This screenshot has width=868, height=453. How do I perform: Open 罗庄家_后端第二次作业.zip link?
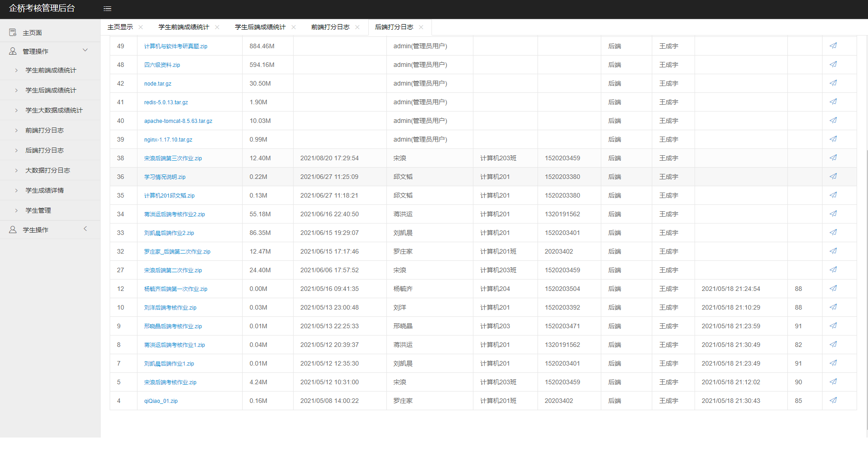(x=178, y=252)
